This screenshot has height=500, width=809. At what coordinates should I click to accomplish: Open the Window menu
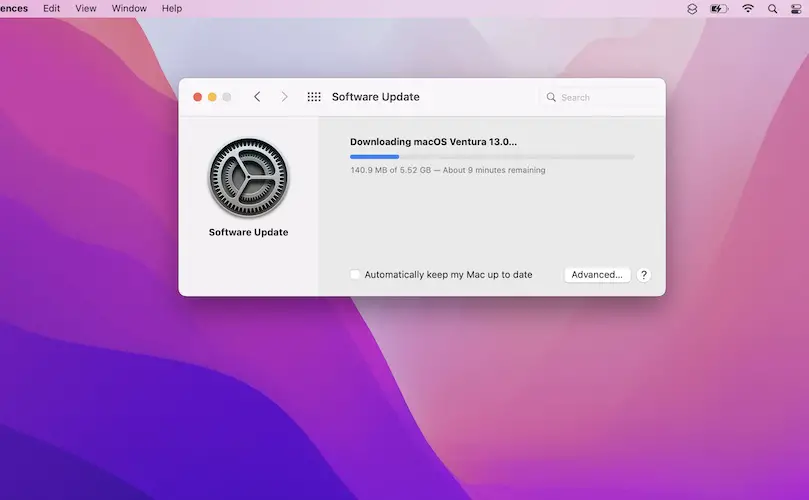(x=128, y=8)
